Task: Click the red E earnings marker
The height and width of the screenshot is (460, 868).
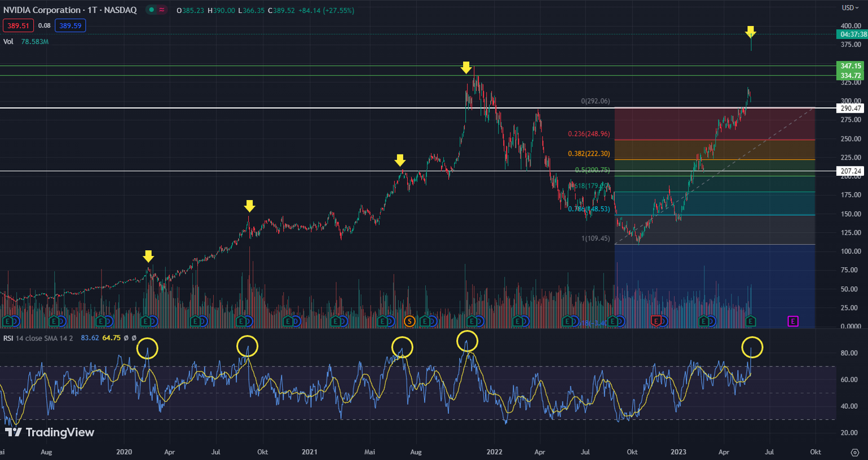Action: tap(655, 321)
